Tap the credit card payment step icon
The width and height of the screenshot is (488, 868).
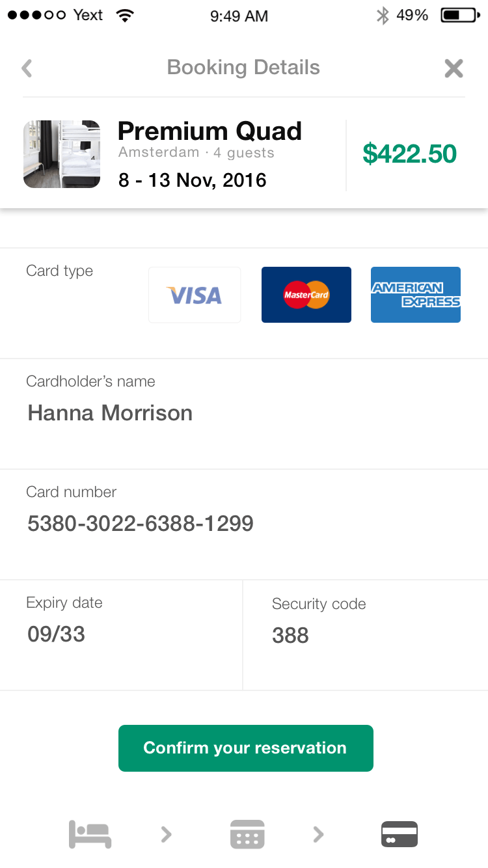399,834
